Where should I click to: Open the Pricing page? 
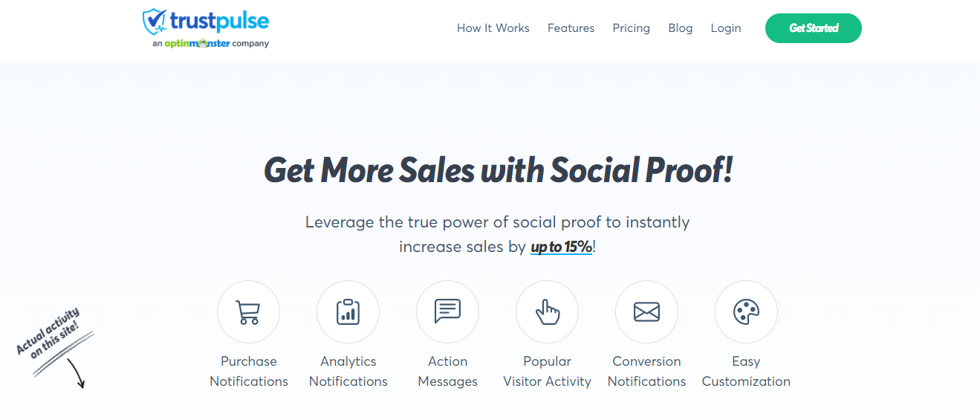click(631, 28)
